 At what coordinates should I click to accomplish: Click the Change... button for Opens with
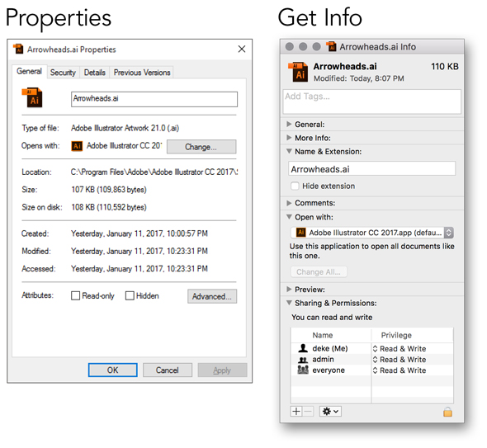click(201, 147)
